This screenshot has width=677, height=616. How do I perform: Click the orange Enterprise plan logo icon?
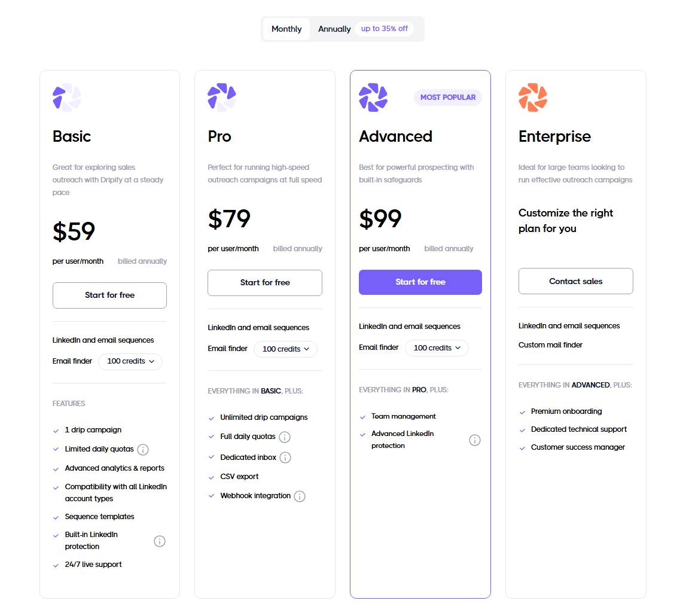532,97
